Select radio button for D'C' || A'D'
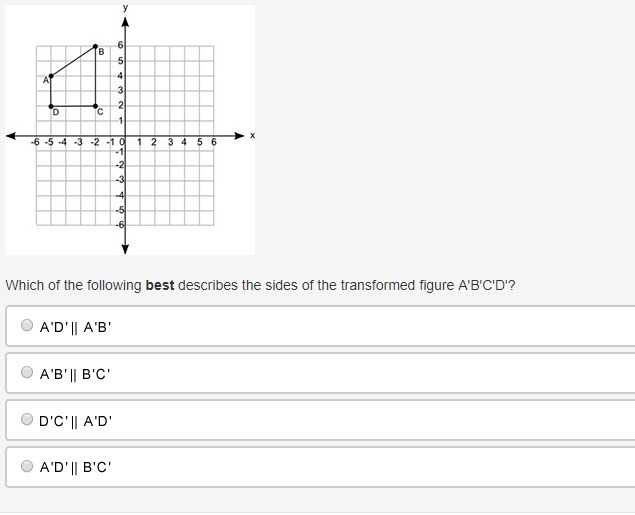 pyautogui.click(x=27, y=419)
